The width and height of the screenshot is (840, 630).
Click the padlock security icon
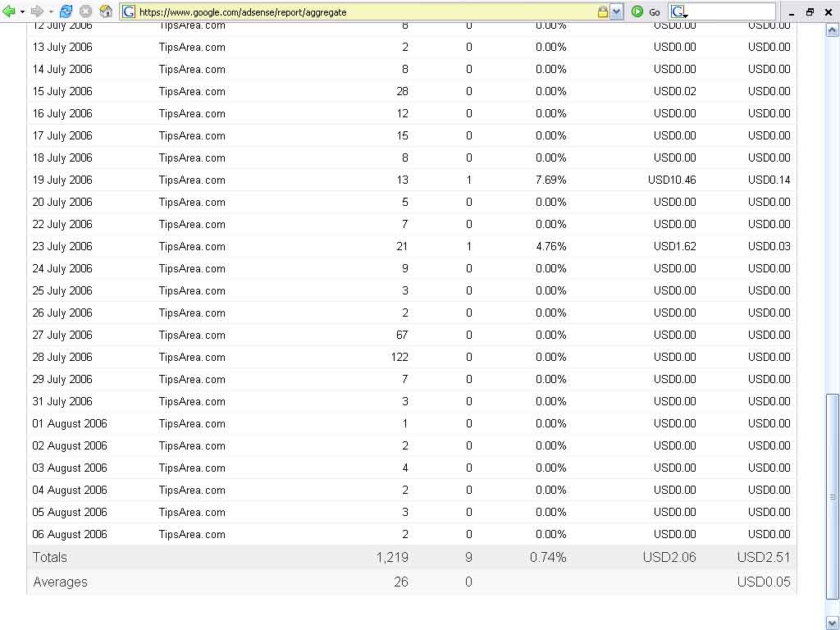(603, 11)
